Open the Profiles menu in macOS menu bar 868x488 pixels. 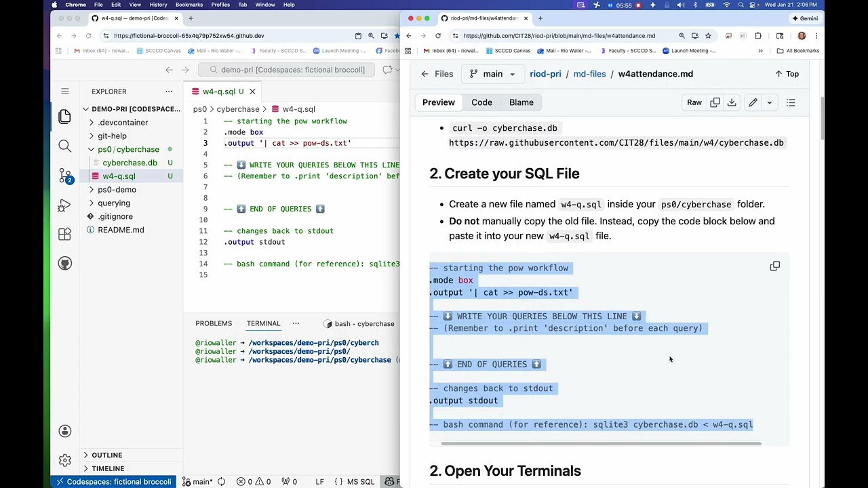tap(220, 5)
